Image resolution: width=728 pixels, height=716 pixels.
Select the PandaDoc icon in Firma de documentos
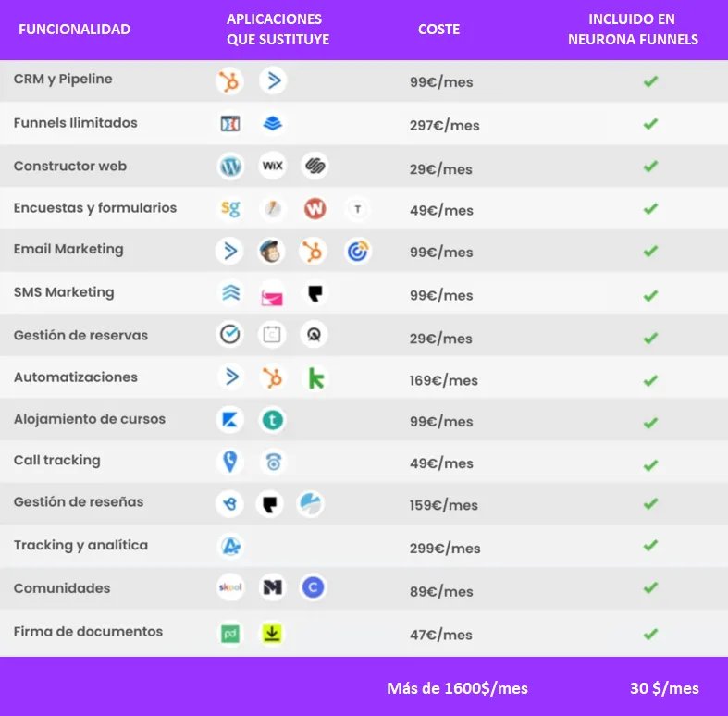tap(229, 634)
